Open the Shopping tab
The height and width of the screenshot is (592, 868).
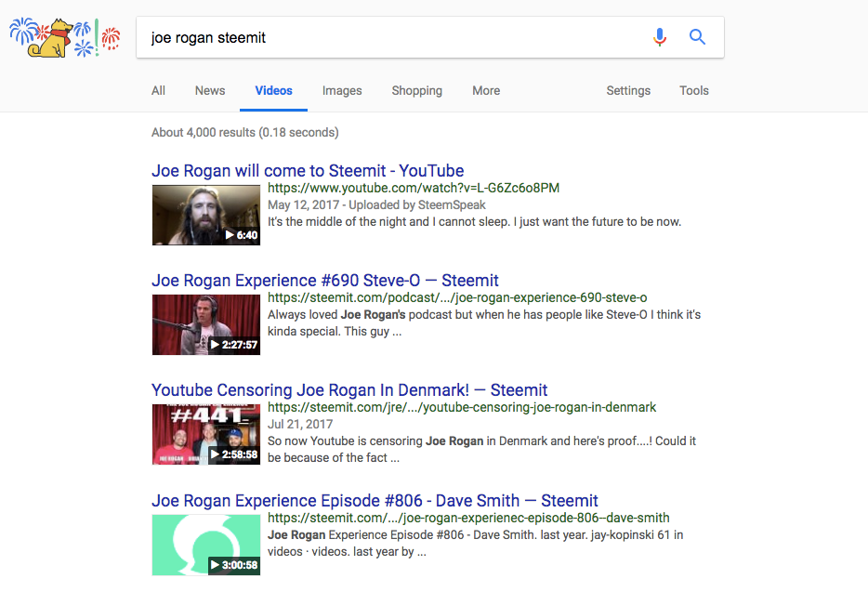point(417,91)
